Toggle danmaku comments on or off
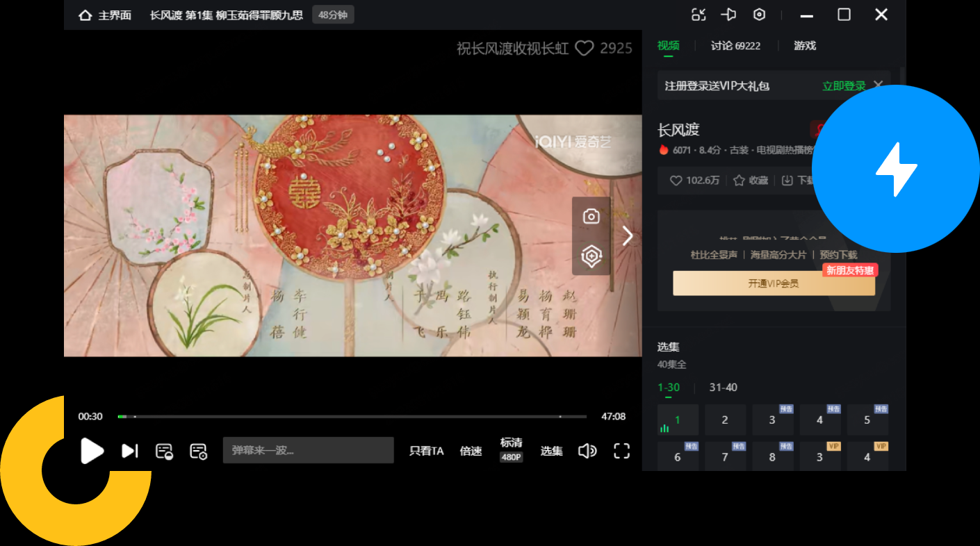Screen dimensions: 980x546 point(165,450)
